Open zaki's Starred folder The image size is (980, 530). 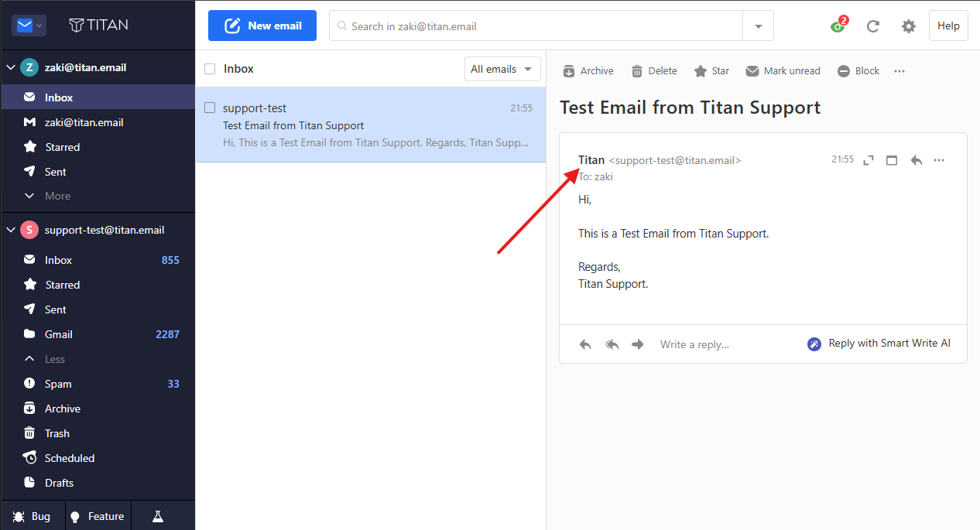point(98,147)
